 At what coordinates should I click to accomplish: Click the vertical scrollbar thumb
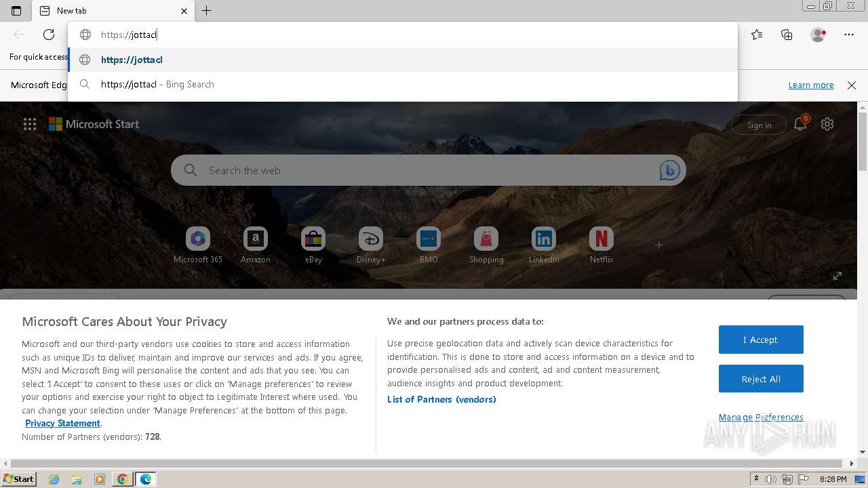pyautogui.click(x=863, y=141)
